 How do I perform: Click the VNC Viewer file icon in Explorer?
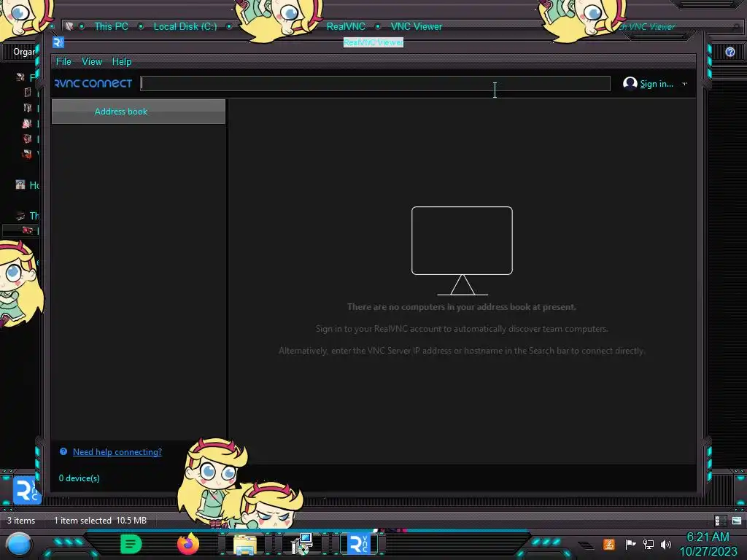27,491
